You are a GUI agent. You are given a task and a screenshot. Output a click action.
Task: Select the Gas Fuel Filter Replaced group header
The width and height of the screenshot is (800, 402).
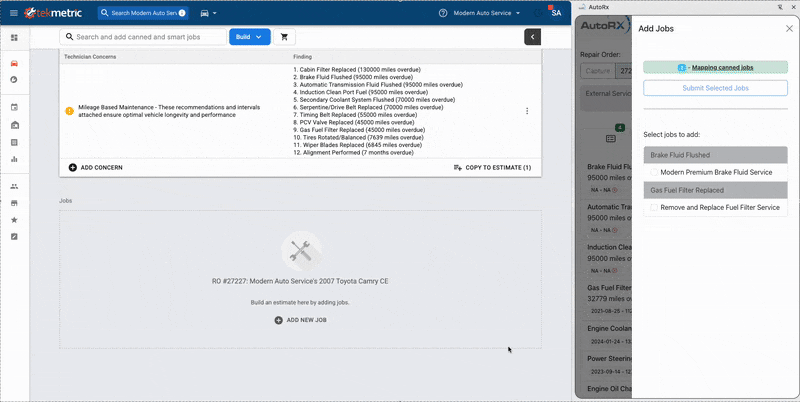(x=715, y=190)
